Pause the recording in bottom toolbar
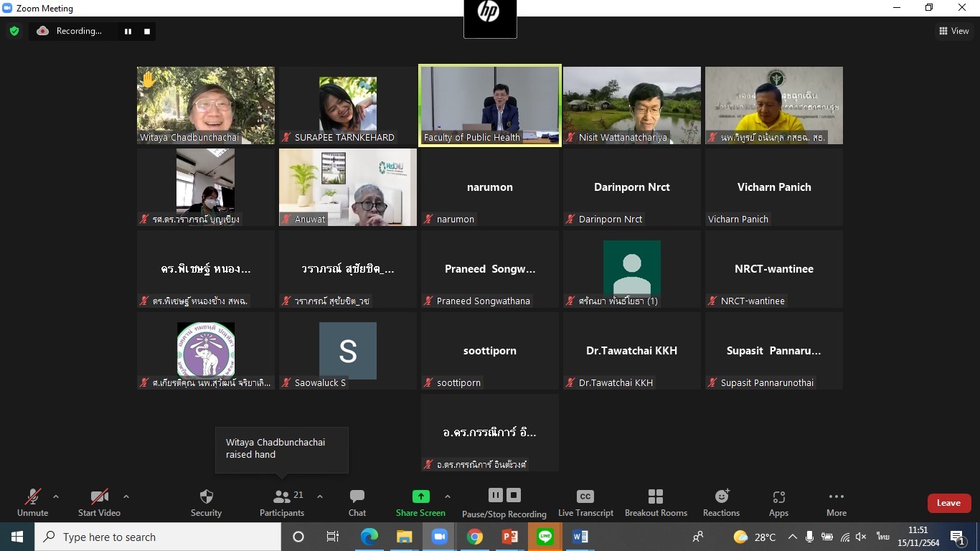 coord(495,495)
